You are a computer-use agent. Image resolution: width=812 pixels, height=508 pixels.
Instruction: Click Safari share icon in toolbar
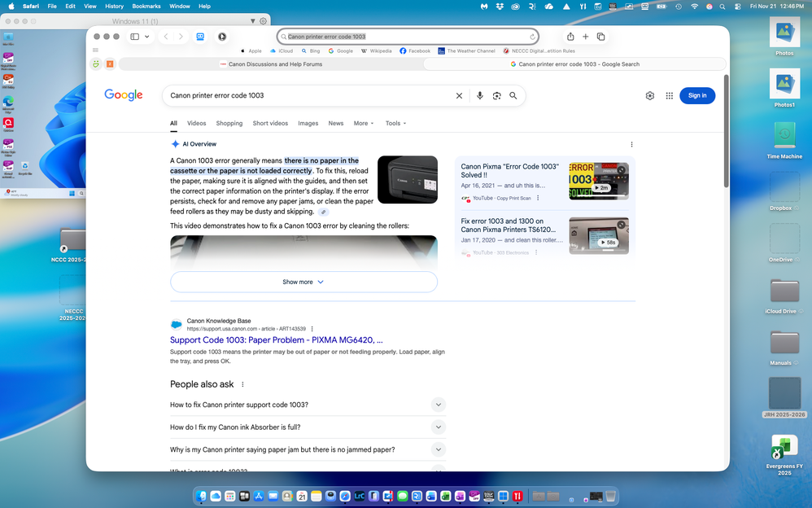(x=570, y=37)
